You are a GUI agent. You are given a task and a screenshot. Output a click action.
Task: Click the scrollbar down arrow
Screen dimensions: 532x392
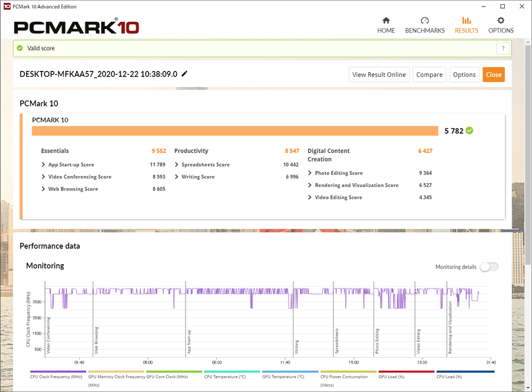(x=528, y=388)
